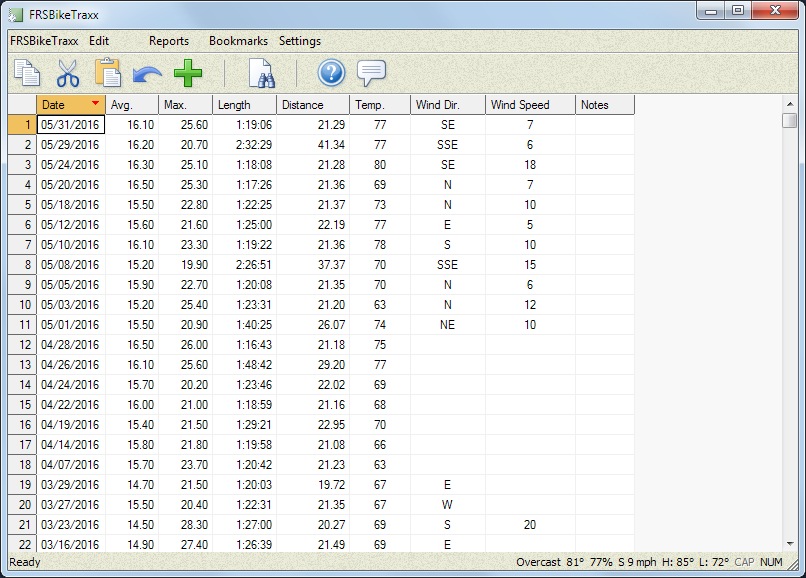This screenshot has height=578, width=806.
Task: Click the Undo arrow icon
Action: pos(148,74)
